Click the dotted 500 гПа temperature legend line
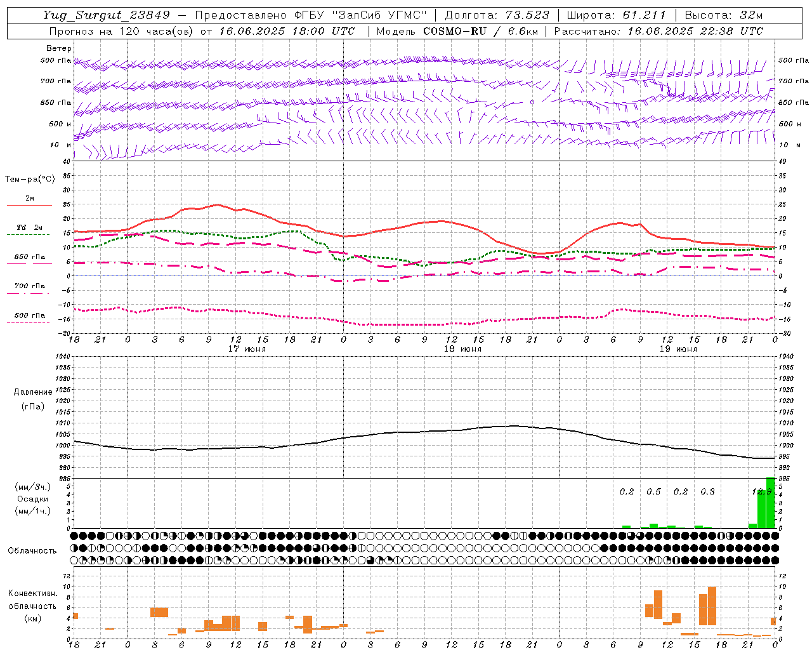Image resolution: width=812 pixels, height=650 pixels. tap(29, 322)
